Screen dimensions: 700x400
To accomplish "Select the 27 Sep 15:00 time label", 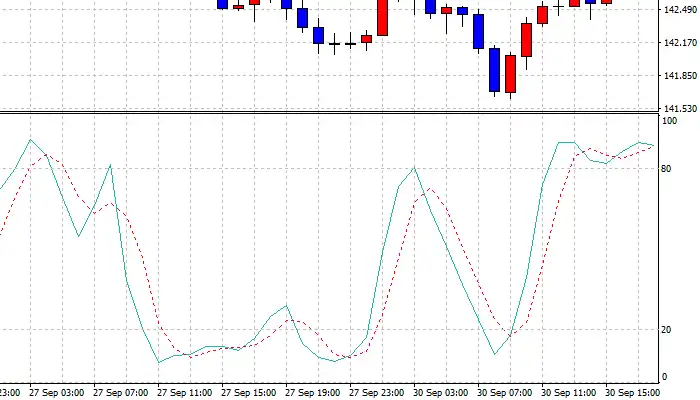I will (250, 392).
